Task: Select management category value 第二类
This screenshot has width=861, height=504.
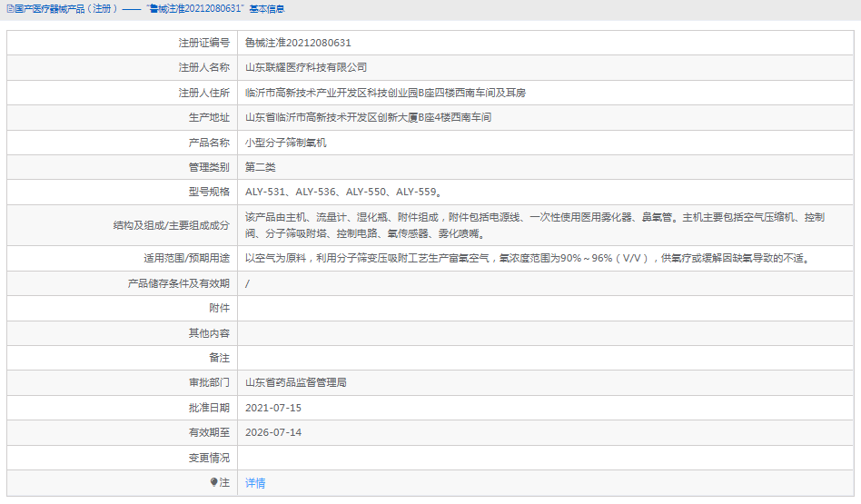Action: [x=261, y=167]
